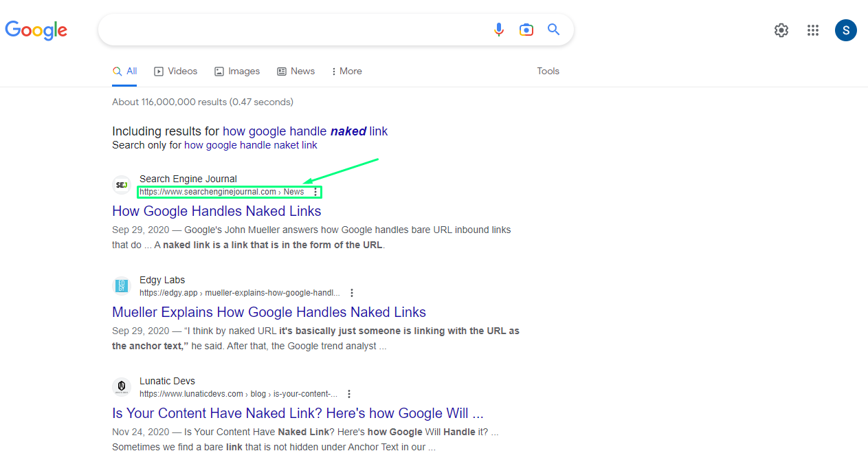Open options menu for Search Engine Journal result

click(x=315, y=192)
